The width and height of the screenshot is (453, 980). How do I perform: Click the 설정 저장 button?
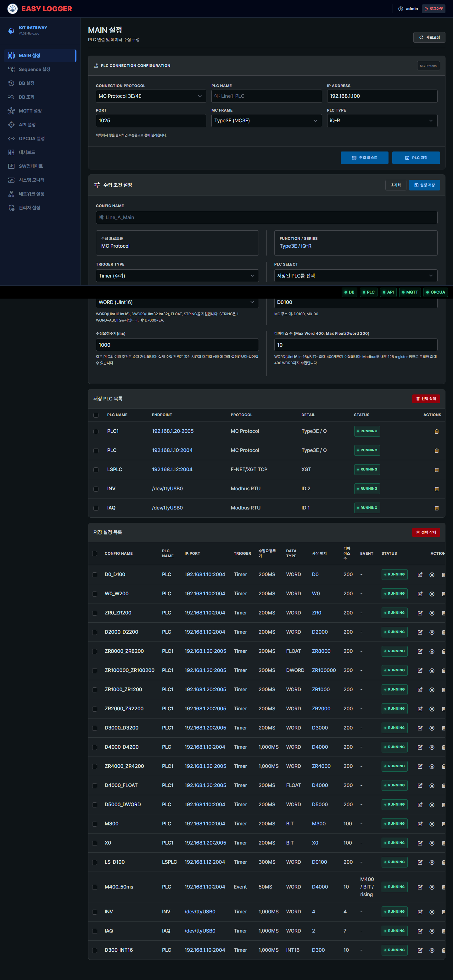pyautogui.click(x=424, y=185)
